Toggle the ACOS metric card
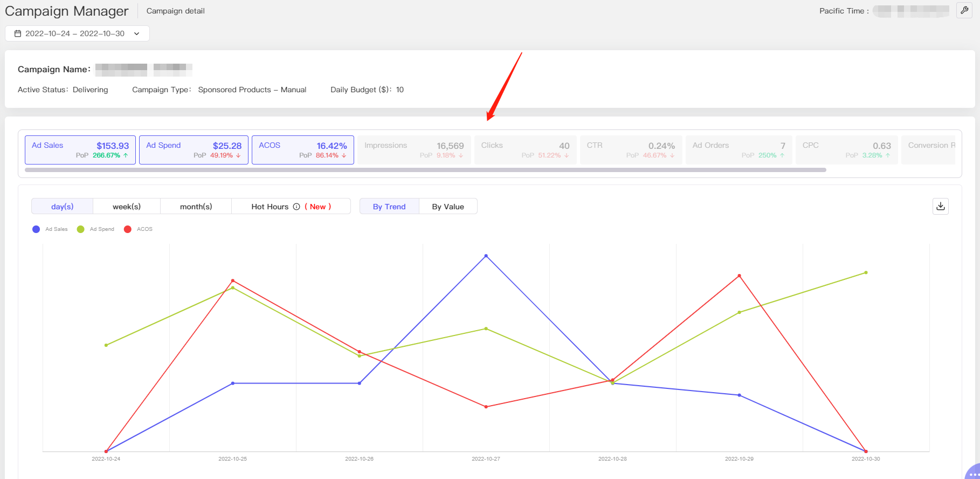This screenshot has width=980, height=479. (x=303, y=150)
